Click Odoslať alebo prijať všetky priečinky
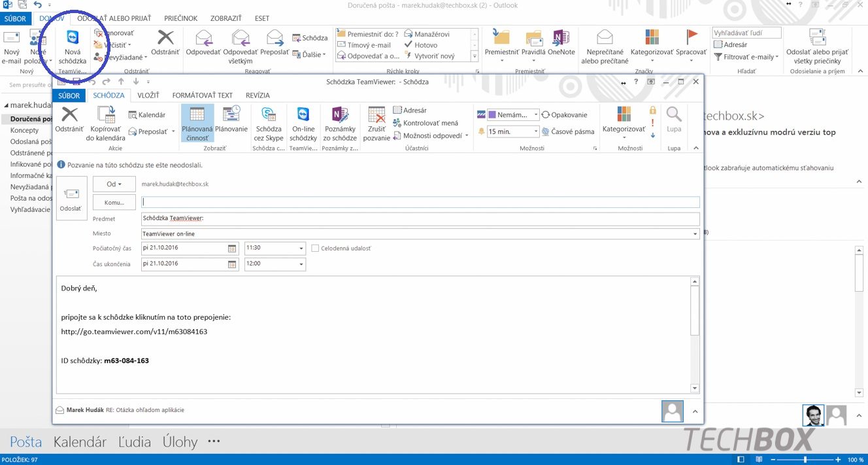The height and width of the screenshot is (465, 868). (817, 47)
